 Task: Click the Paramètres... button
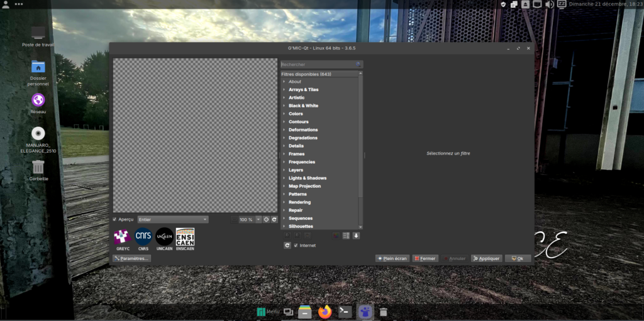[131, 258]
